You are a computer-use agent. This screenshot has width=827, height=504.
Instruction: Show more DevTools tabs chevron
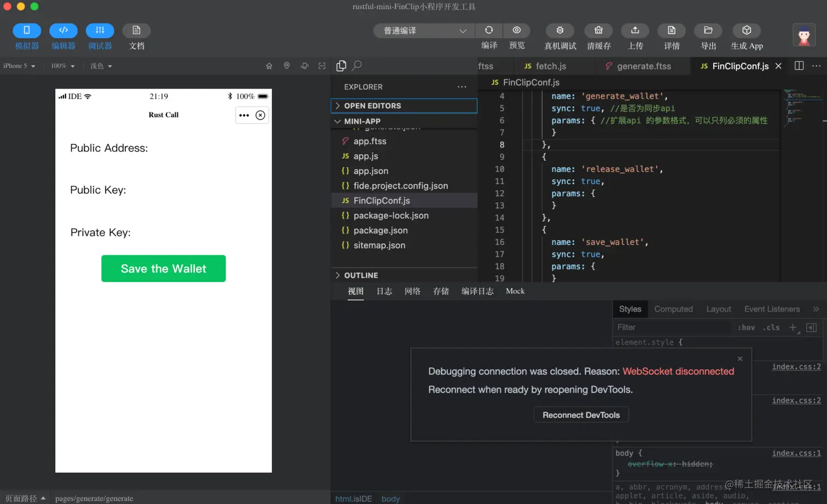(816, 309)
